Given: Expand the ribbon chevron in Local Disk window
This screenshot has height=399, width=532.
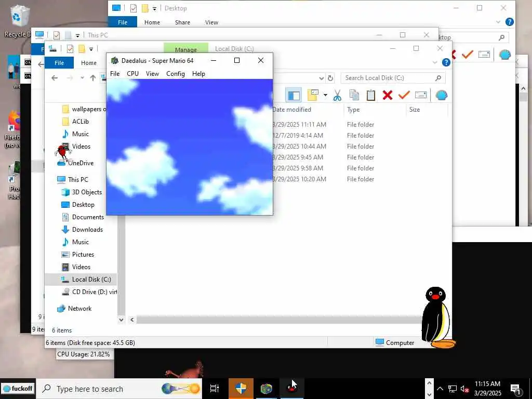Looking at the screenshot, I should [435, 62].
